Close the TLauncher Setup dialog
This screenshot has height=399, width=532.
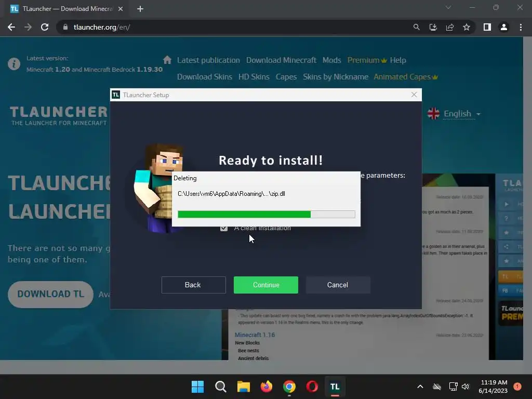click(x=414, y=95)
